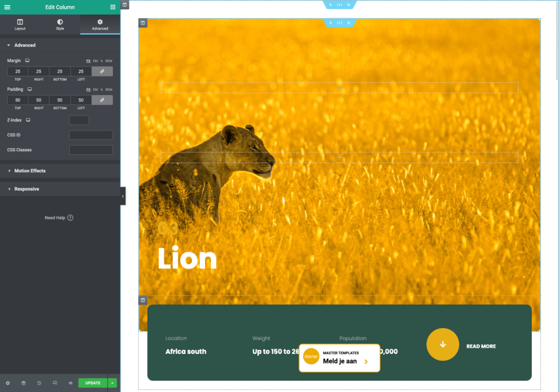Click the CSS Classes input field

[x=91, y=150]
